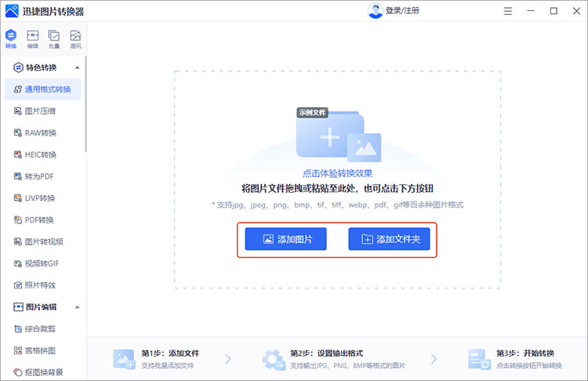Click the LIVP转换 icon
Viewport: 588px width, 381px height.
pos(17,198)
